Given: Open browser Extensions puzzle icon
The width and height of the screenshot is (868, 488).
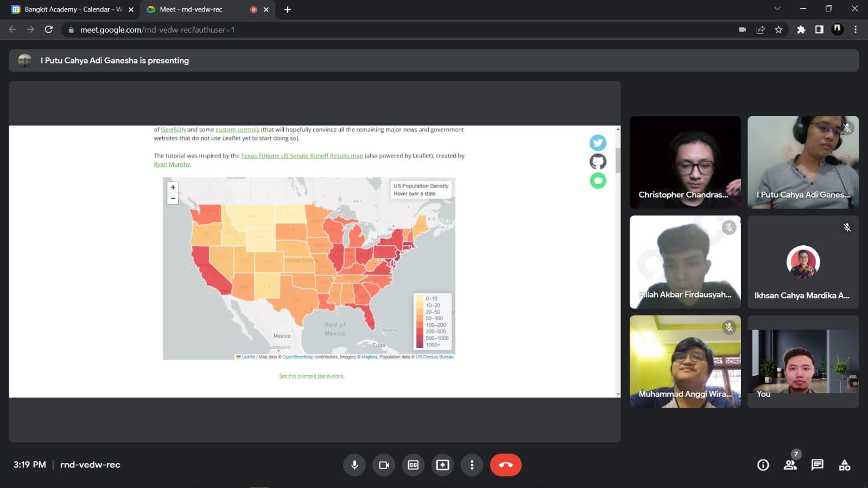Looking at the screenshot, I should point(801,30).
